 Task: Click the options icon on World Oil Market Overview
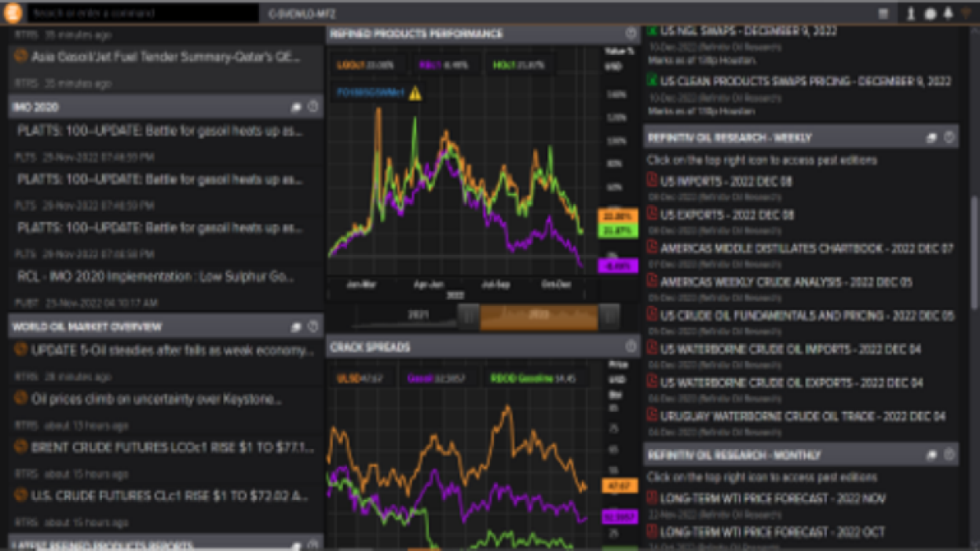point(296,327)
